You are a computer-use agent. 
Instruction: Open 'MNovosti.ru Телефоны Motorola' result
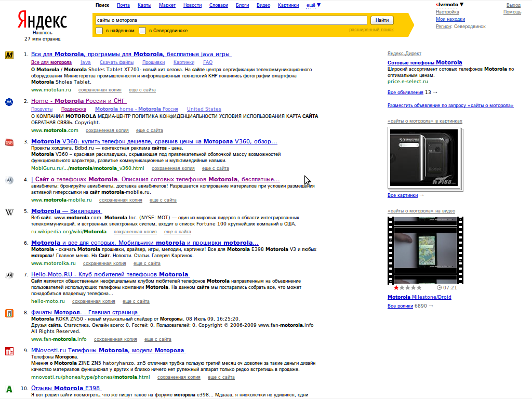pos(108,350)
